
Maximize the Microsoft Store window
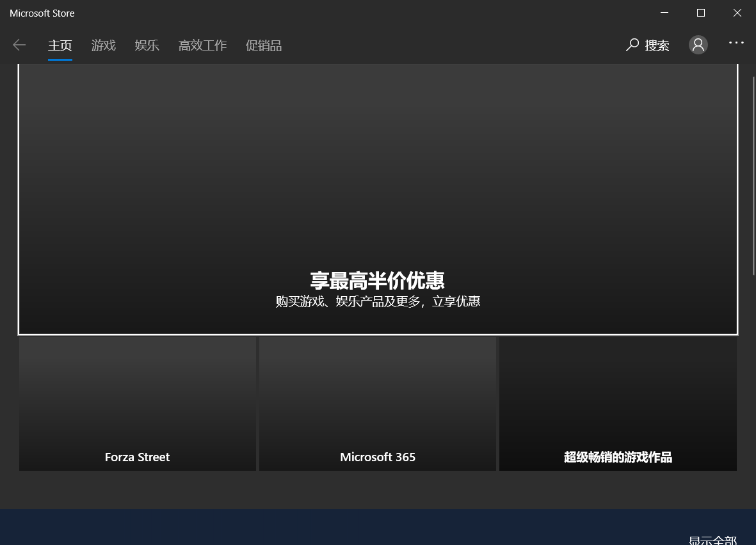pyautogui.click(x=701, y=13)
